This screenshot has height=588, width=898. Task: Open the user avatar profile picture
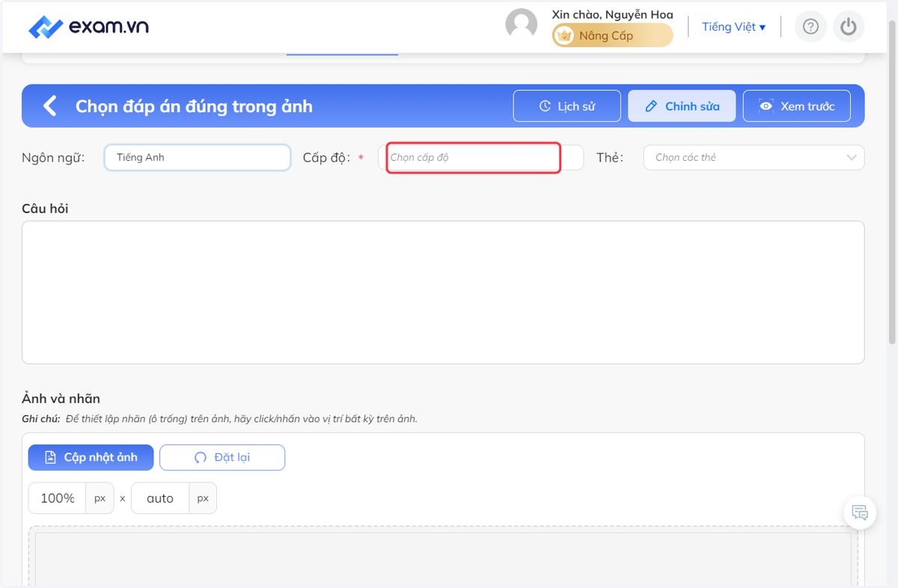click(x=522, y=25)
